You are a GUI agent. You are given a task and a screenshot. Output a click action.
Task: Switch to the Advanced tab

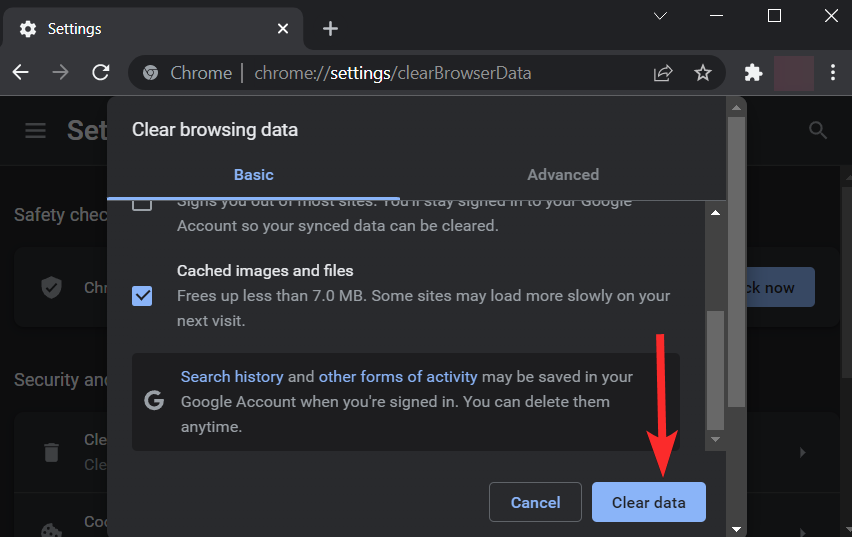563,174
